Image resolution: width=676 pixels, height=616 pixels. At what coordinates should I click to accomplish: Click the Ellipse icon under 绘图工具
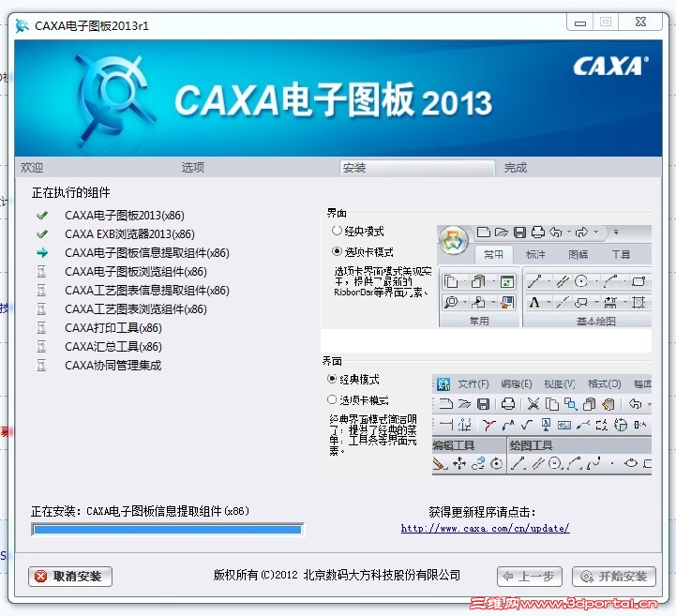click(631, 463)
